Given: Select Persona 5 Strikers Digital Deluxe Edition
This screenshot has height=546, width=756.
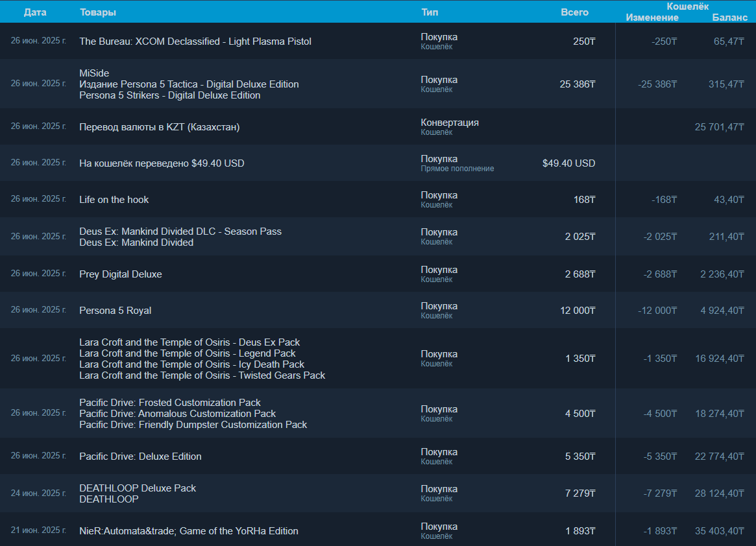Looking at the screenshot, I should (170, 95).
